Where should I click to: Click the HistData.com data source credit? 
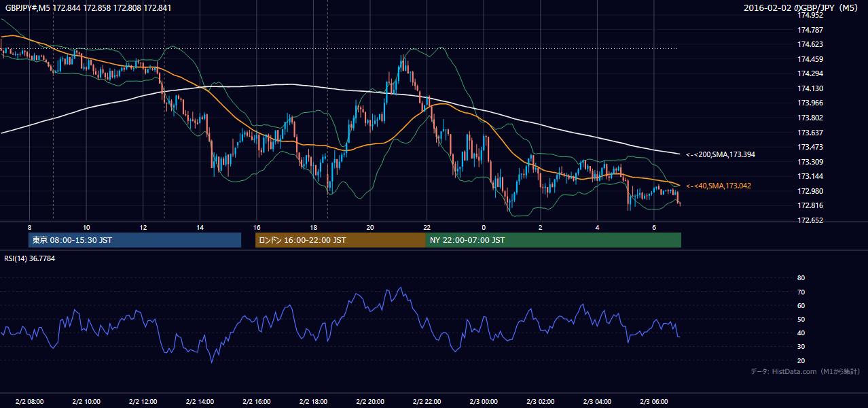pyautogui.click(x=806, y=371)
